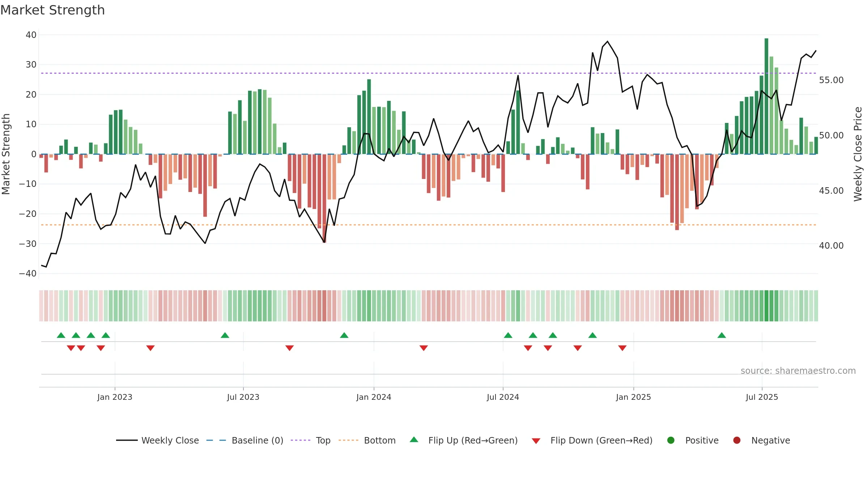
Task: Toggle the 'Top' legend label
Action: tap(323, 440)
